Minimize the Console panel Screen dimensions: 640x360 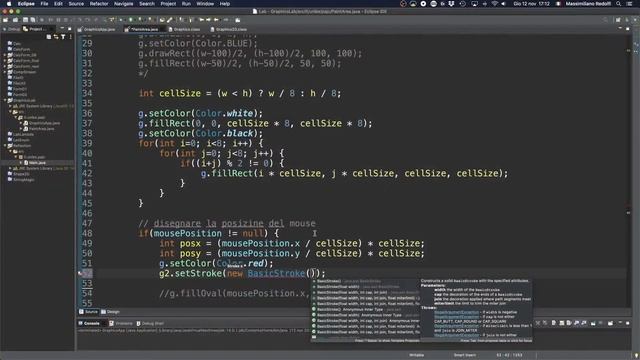[620, 323]
